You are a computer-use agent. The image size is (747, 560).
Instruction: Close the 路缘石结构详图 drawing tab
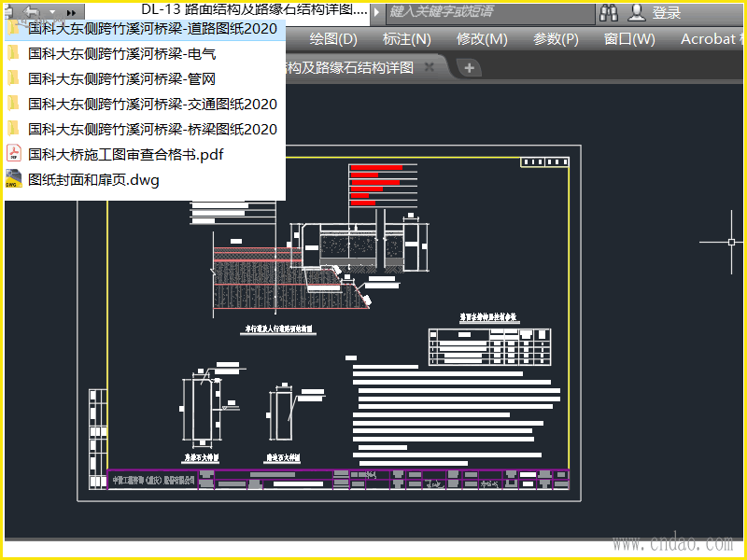pyautogui.click(x=430, y=67)
